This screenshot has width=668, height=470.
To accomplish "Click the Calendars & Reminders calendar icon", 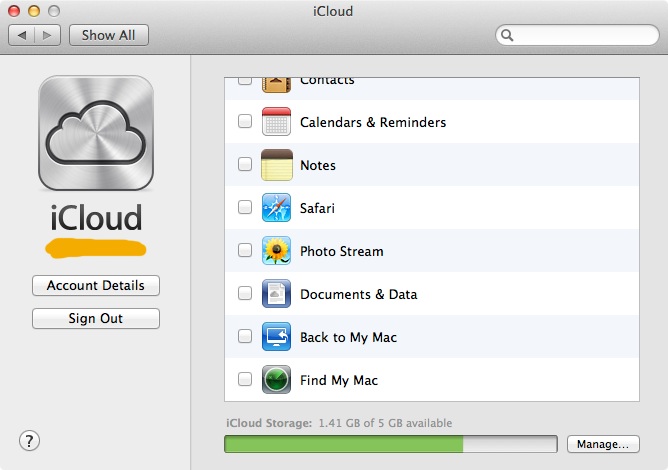I will (276, 121).
